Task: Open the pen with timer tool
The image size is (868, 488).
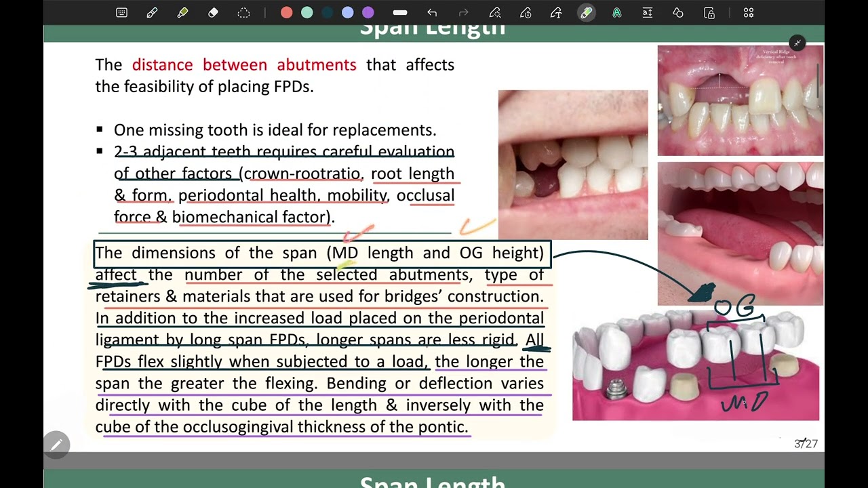Action: point(526,12)
